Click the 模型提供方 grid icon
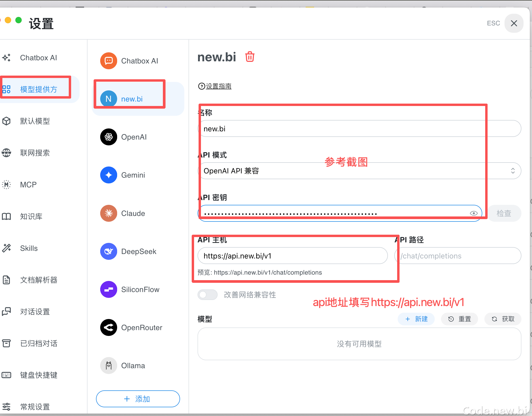This screenshot has height=416, width=532. 6,89
